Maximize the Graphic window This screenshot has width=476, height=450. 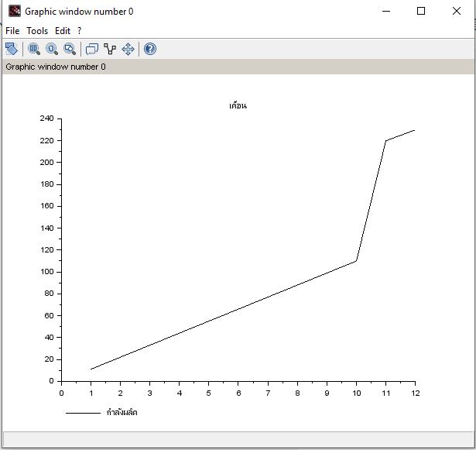tap(421, 12)
